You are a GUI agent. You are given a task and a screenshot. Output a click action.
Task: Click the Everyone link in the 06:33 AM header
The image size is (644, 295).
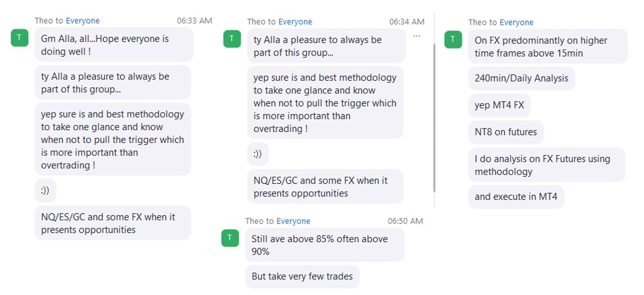tap(83, 21)
